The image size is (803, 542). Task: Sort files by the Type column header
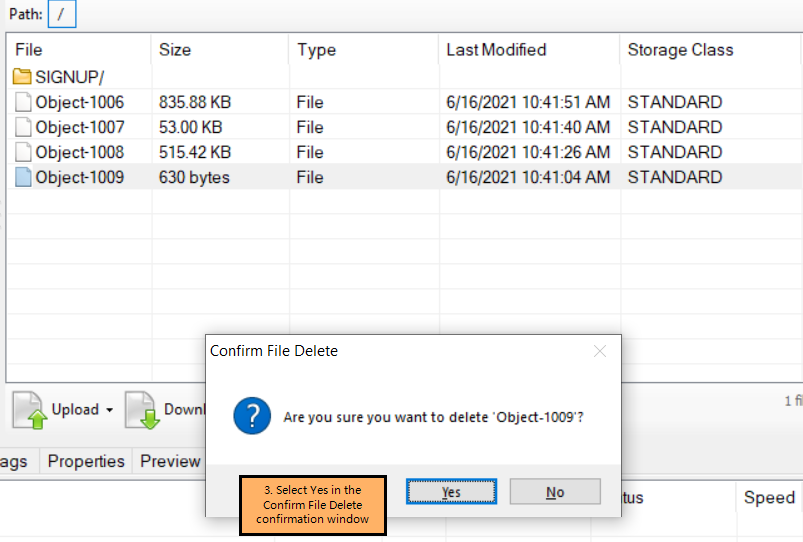tap(316, 50)
